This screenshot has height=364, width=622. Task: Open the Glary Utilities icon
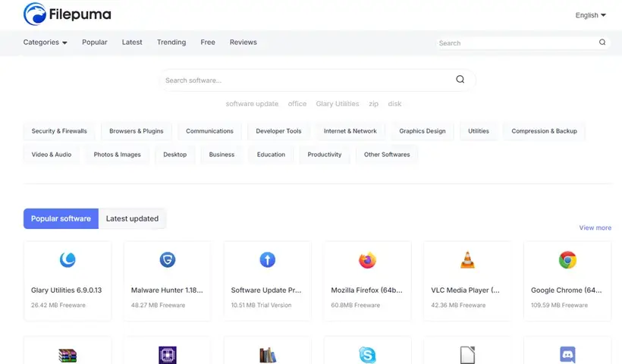(68, 259)
